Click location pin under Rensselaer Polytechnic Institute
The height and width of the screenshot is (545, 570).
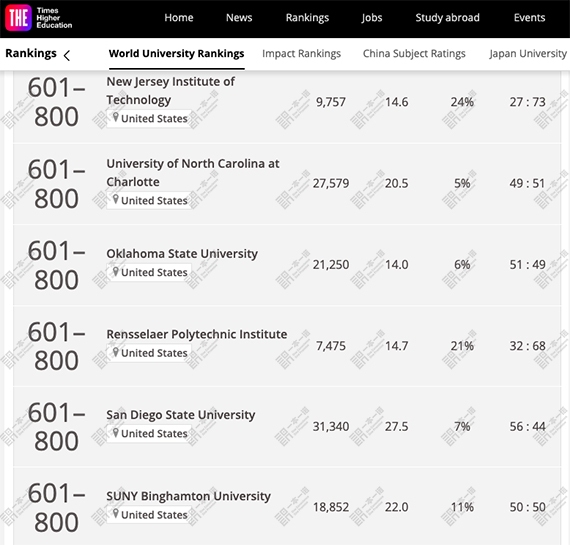pos(116,352)
